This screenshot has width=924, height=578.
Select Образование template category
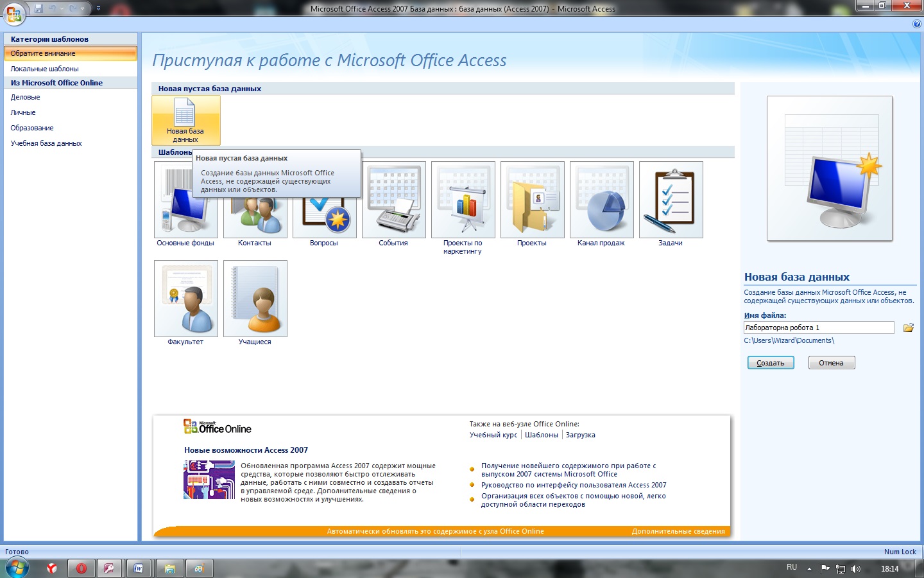[70, 128]
